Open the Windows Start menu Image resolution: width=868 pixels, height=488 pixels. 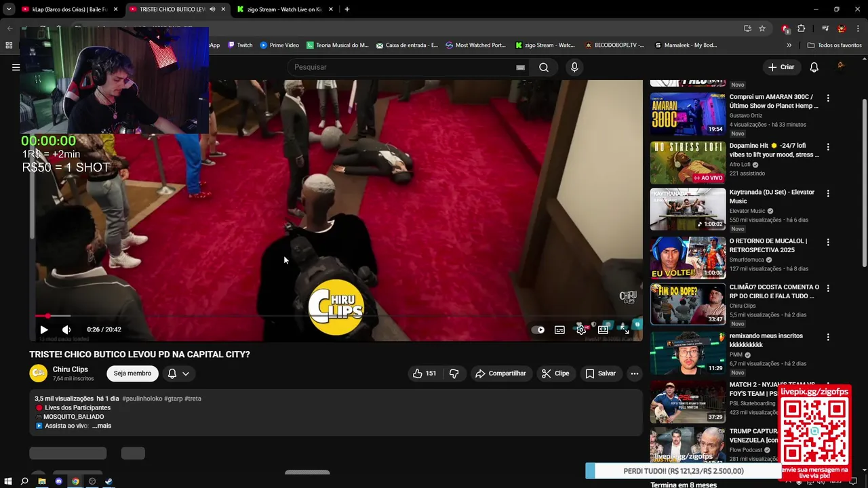point(8,481)
